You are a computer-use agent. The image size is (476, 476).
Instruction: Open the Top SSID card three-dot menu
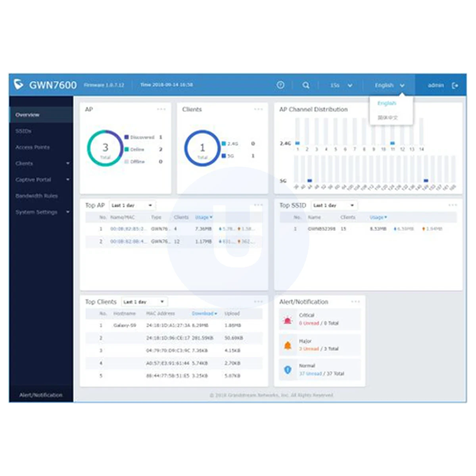tap(453, 205)
